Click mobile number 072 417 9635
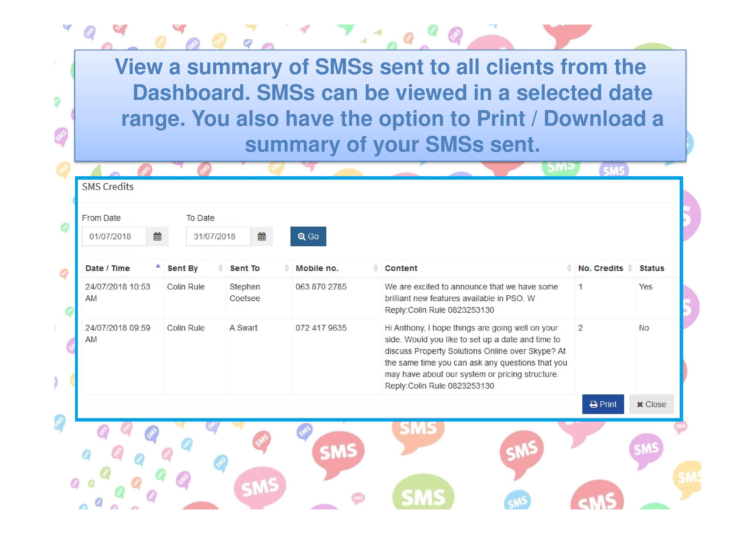Image resolution: width=756 pixels, height=534 pixels. [x=321, y=328]
